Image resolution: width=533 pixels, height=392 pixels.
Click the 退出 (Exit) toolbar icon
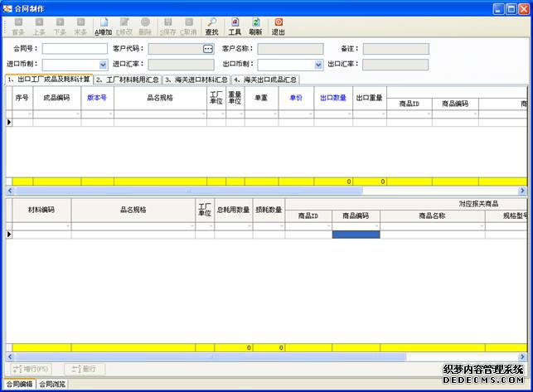279,27
